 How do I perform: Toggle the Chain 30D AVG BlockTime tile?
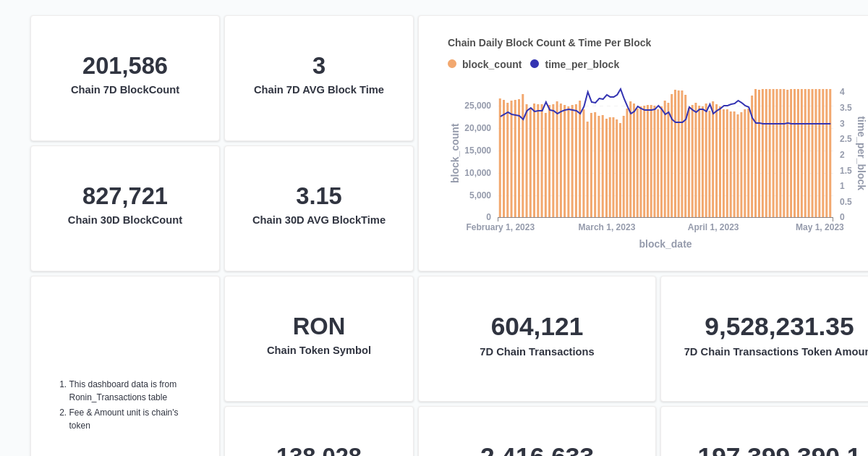click(319, 208)
